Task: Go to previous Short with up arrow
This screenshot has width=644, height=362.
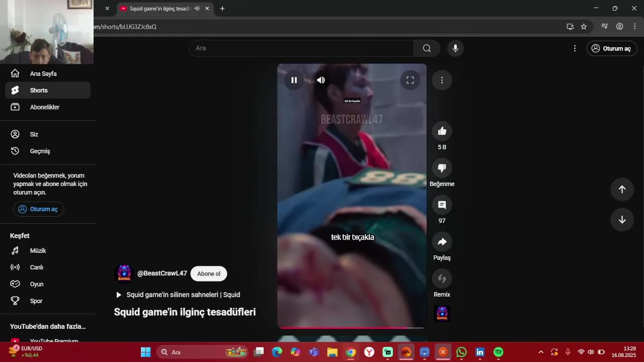Action: point(622,189)
